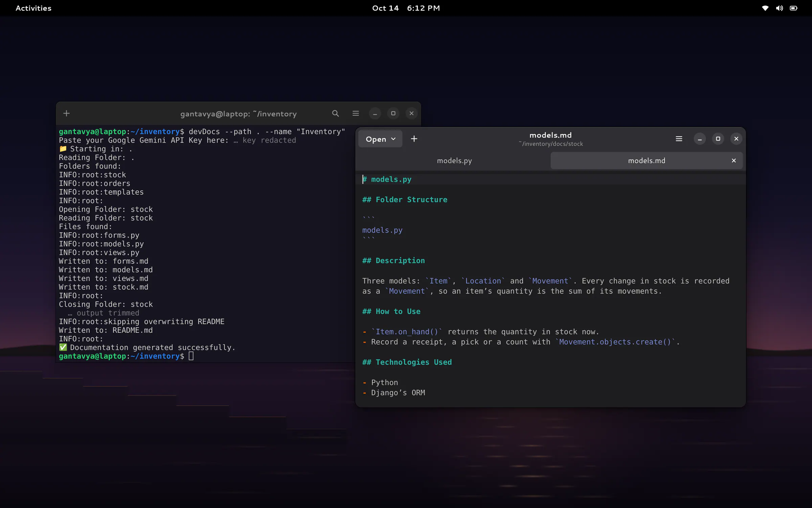Viewport: 812px width, 508px height.
Task: Click 'Documentation generated successfully.' terminal line
Action: click(x=147, y=347)
